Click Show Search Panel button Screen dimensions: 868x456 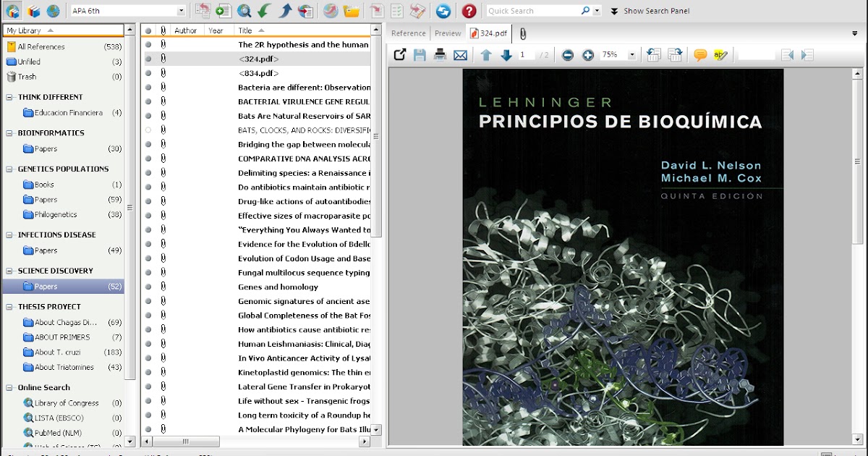point(650,11)
